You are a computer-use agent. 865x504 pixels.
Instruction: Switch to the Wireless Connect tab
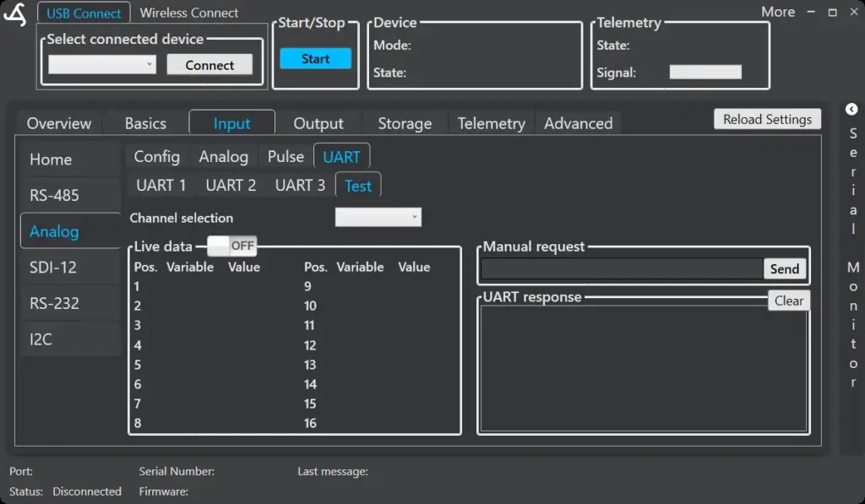click(x=188, y=13)
